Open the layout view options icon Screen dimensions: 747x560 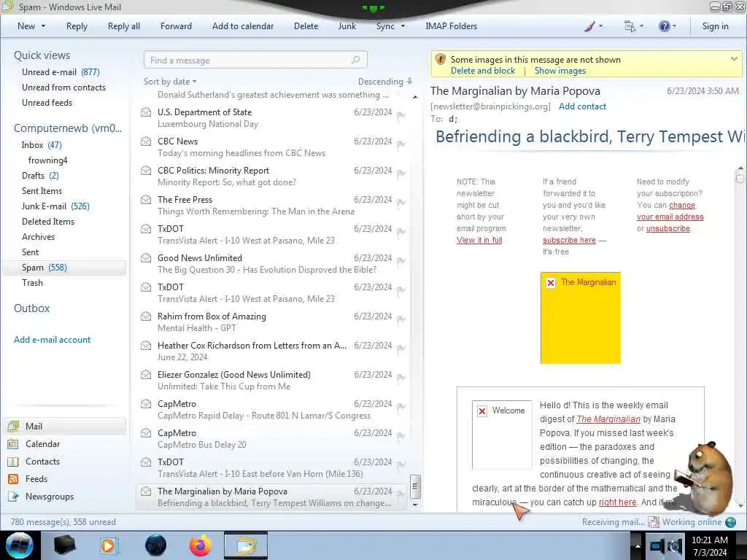coord(630,27)
